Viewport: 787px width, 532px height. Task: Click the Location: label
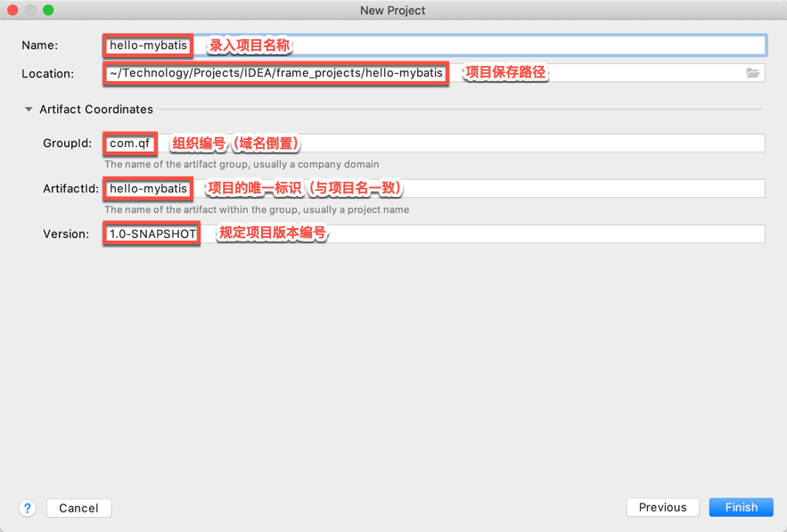point(47,74)
